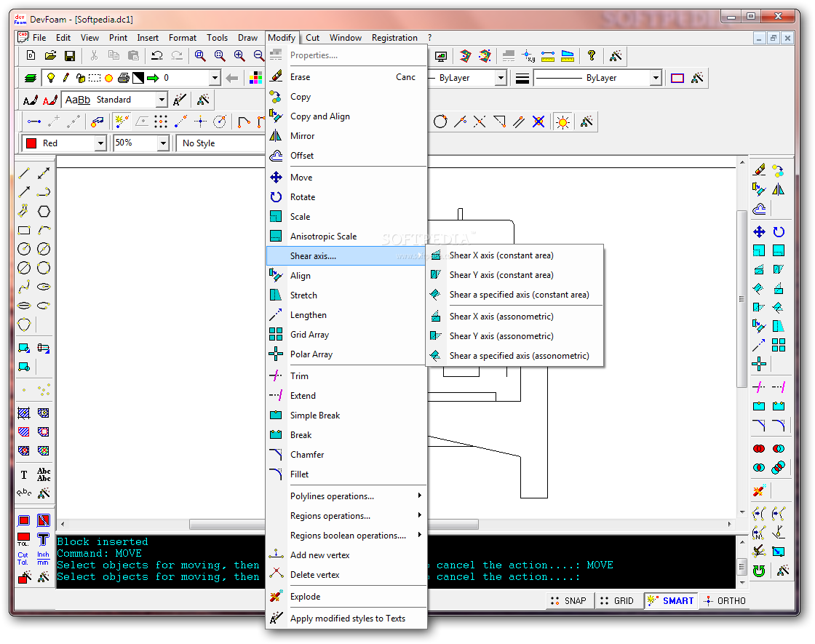
Task: Click the circle snap icon in snap toolbar
Action: click(440, 122)
